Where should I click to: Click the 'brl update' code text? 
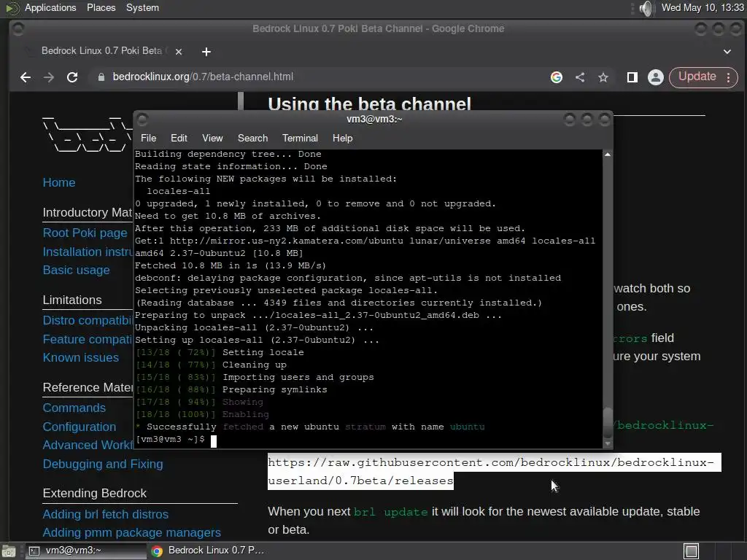coord(391,512)
